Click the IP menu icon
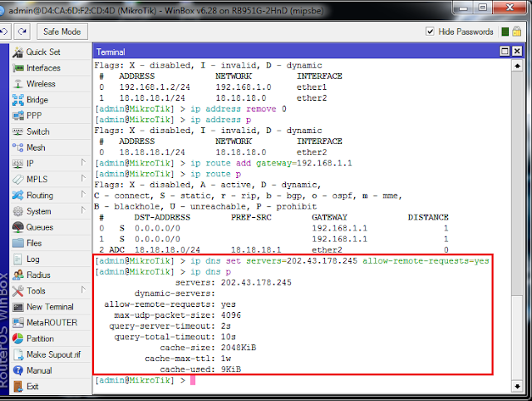 click(x=17, y=163)
